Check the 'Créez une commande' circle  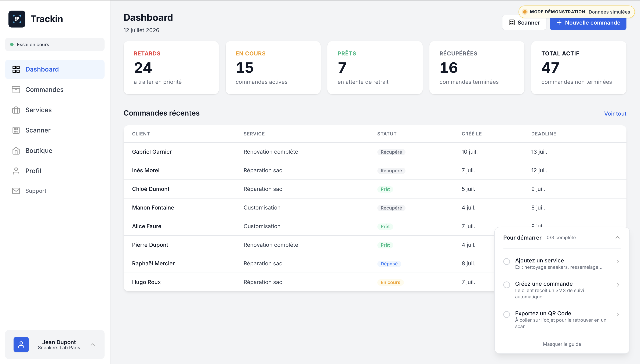pos(506,285)
